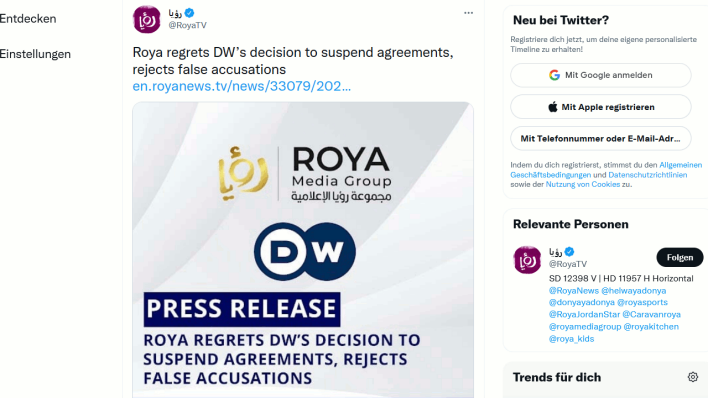
Task: Open the @roya_kids profile mention
Action: coord(571,339)
